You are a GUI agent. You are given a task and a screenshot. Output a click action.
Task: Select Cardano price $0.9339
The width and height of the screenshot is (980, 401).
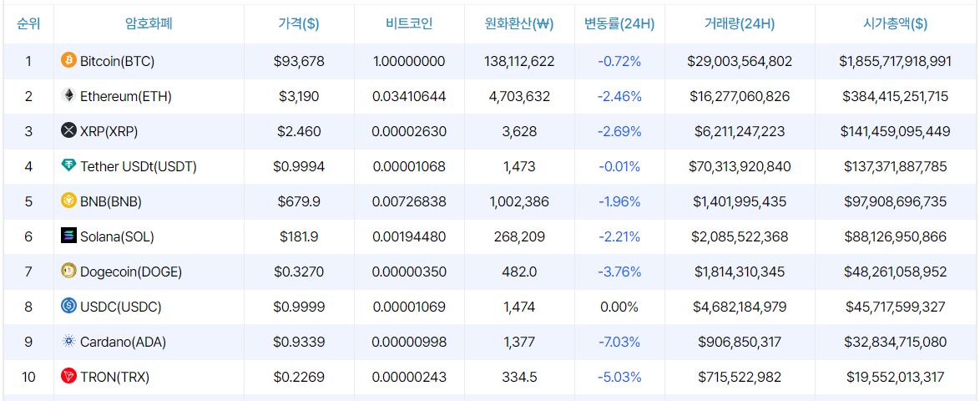pos(299,342)
